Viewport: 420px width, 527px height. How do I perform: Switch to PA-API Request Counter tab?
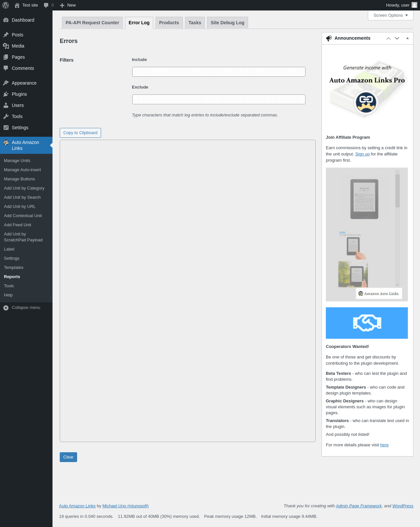pos(92,23)
